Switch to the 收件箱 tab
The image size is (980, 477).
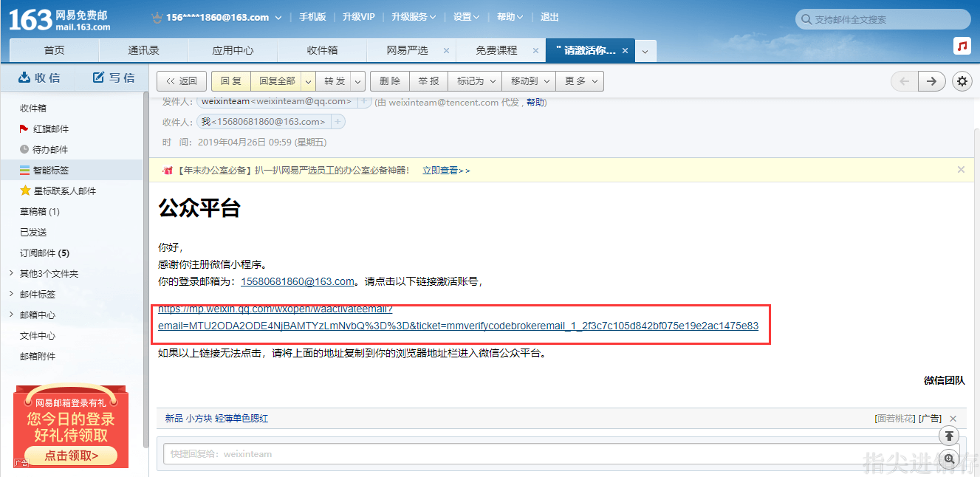322,50
